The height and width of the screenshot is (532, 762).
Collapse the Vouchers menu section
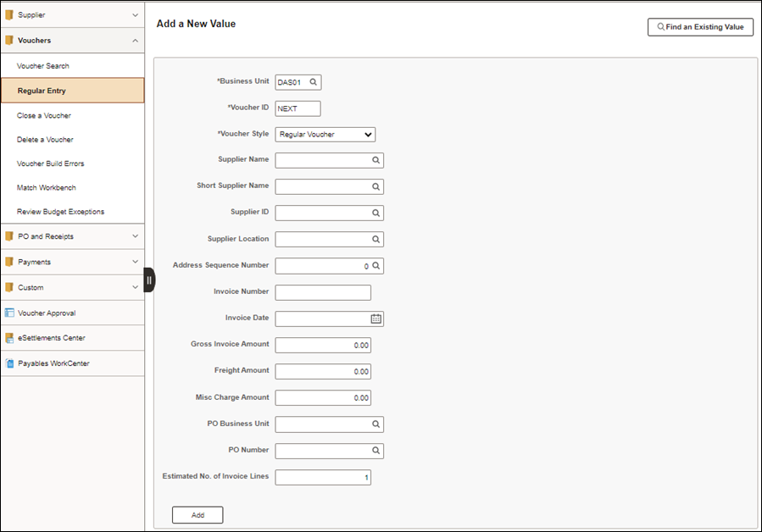click(72, 41)
